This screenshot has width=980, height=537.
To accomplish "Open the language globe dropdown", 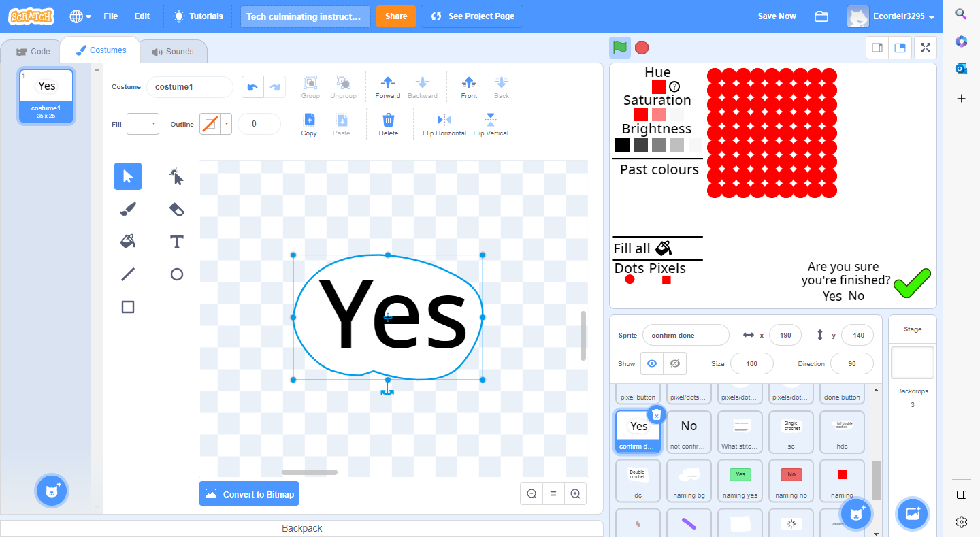I will point(78,16).
